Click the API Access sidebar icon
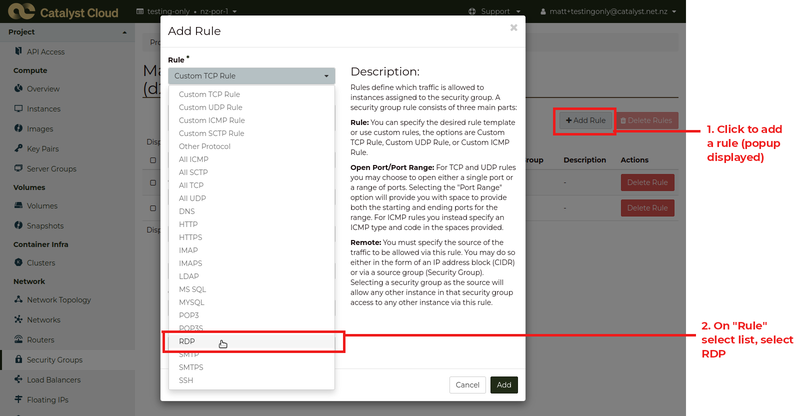 18,51
